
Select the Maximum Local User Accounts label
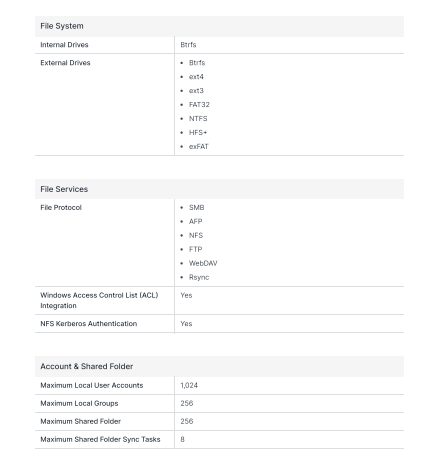click(92, 385)
